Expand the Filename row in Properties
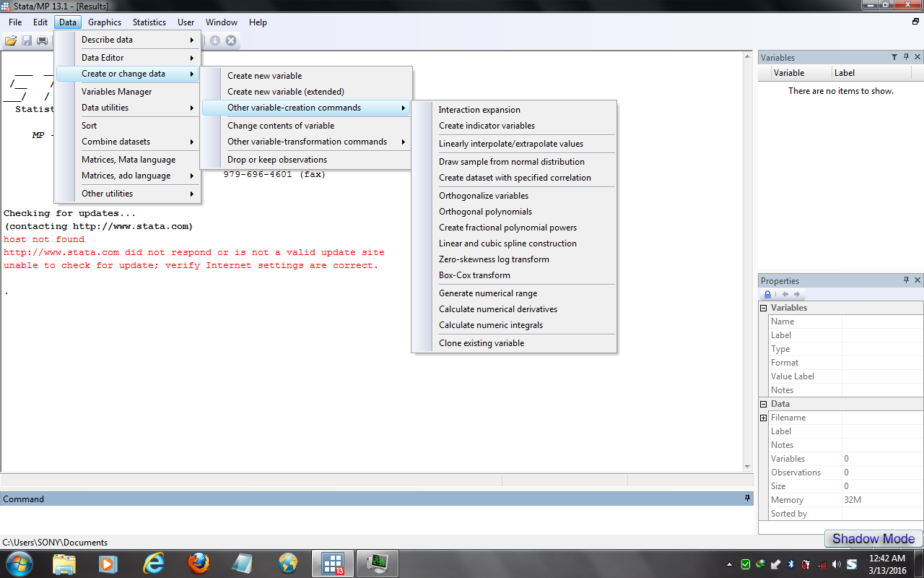 (x=764, y=418)
